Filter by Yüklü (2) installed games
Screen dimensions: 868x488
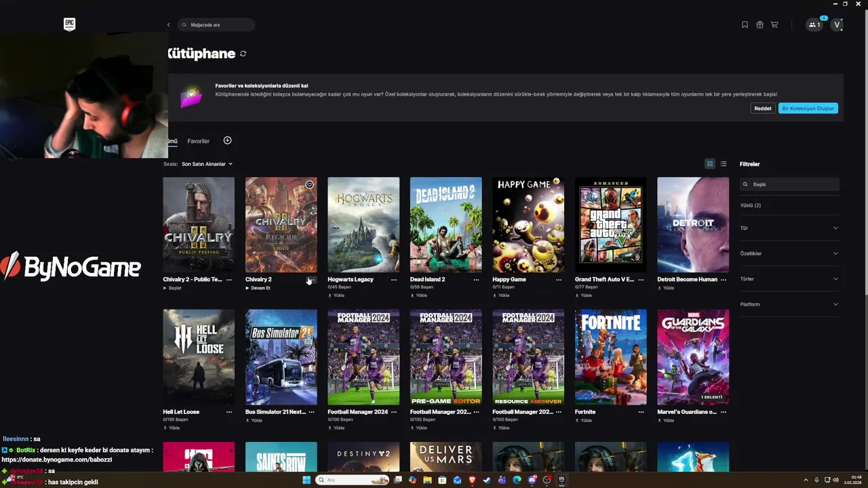(x=751, y=205)
